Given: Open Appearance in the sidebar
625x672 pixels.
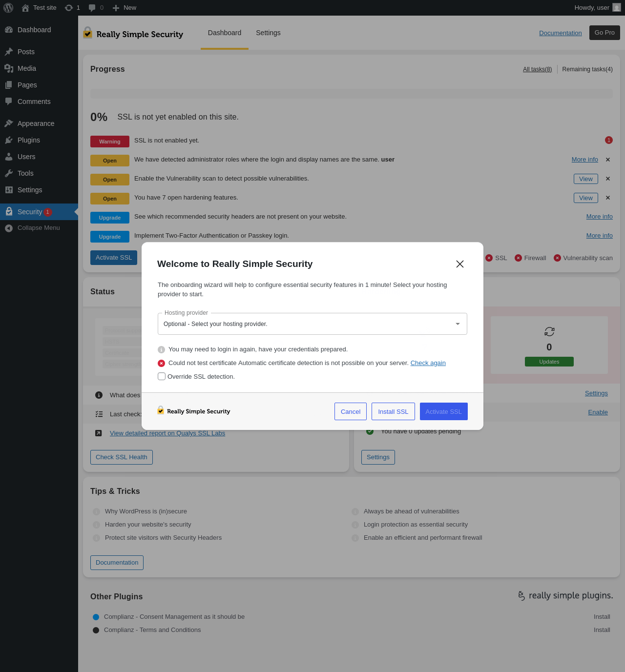Looking at the screenshot, I should coord(39,123).
